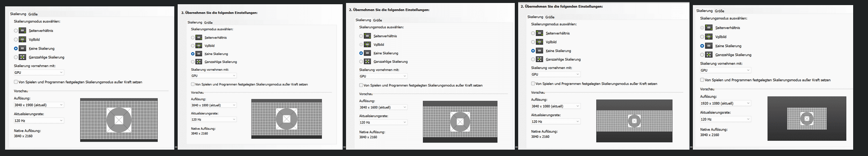Screen dimensions: 868x156
Task: Open the 3840 x 1800 (aktuell) resolution dropdown
Action: coord(214,105)
